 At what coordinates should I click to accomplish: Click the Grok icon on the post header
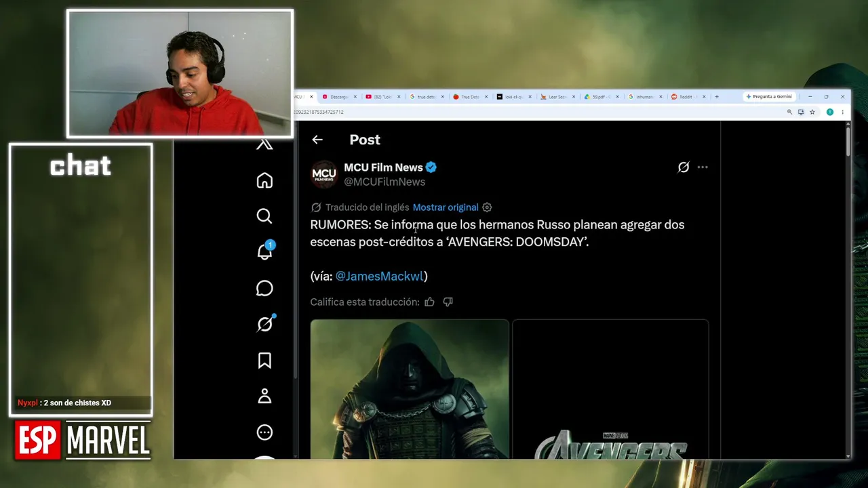684,167
